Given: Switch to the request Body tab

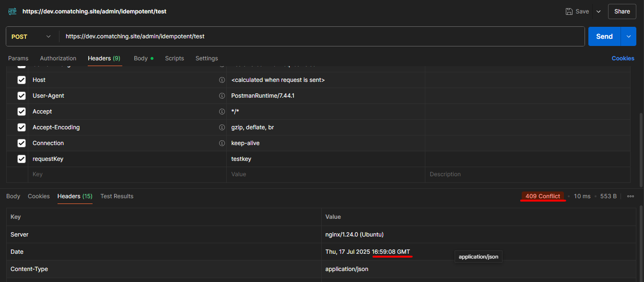Looking at the screenshot, I should click(141, 58).
